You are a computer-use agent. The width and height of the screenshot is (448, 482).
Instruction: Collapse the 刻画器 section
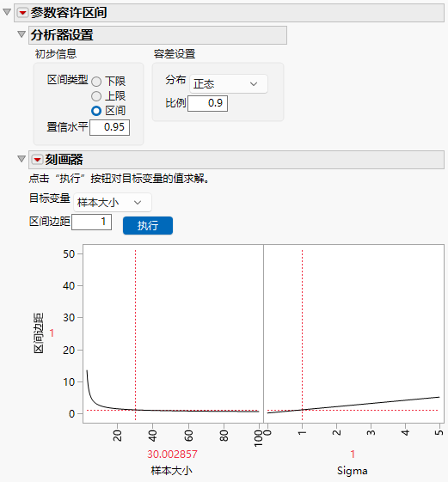[21, 159]
